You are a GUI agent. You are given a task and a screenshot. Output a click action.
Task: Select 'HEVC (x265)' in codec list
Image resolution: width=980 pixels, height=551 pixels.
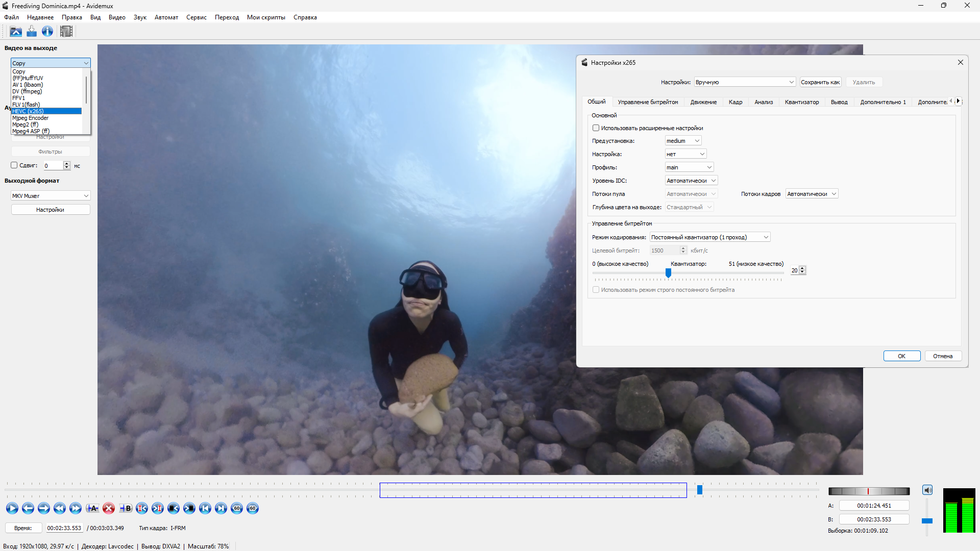coord(46,111)
